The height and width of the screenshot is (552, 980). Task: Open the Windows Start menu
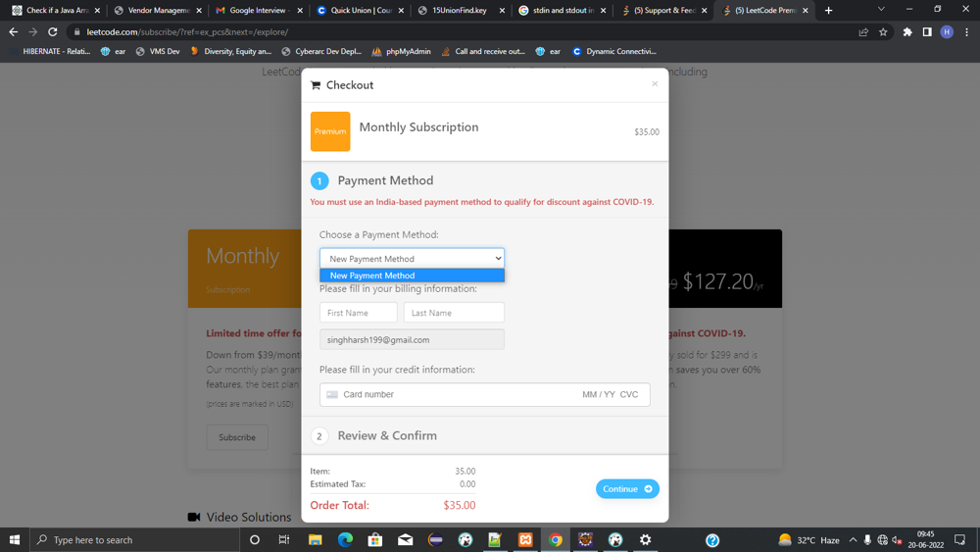15,539
